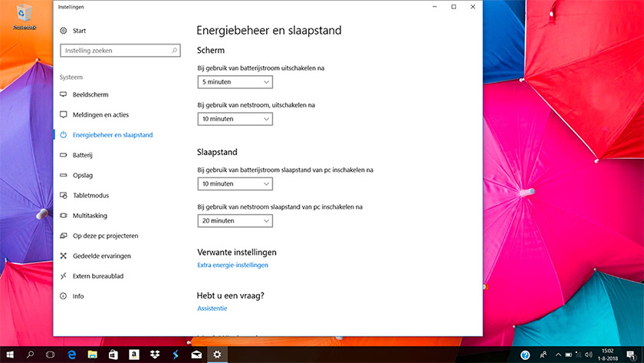
Task: Open Op deze pc projecteren settings
Action: pos(105,236)
